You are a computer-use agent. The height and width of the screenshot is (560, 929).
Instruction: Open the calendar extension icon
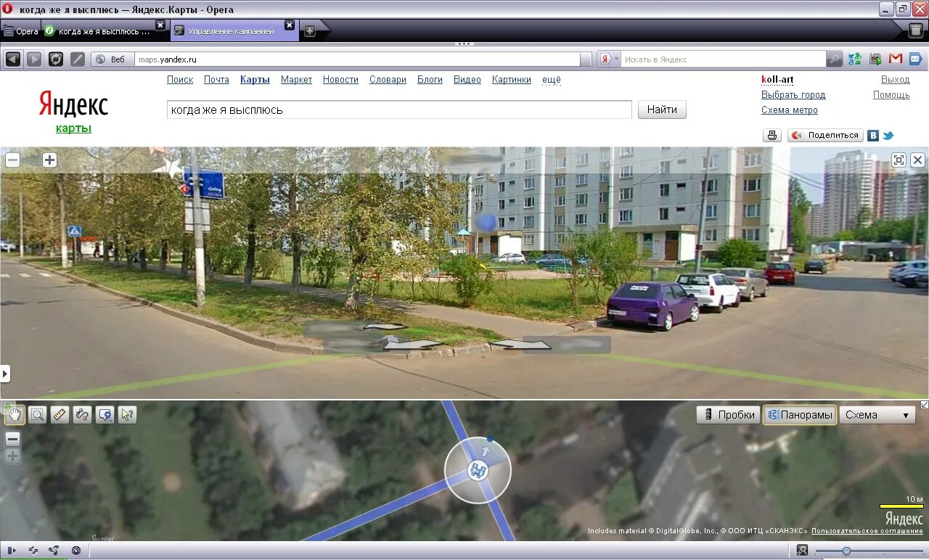click(x=875, y=59)
